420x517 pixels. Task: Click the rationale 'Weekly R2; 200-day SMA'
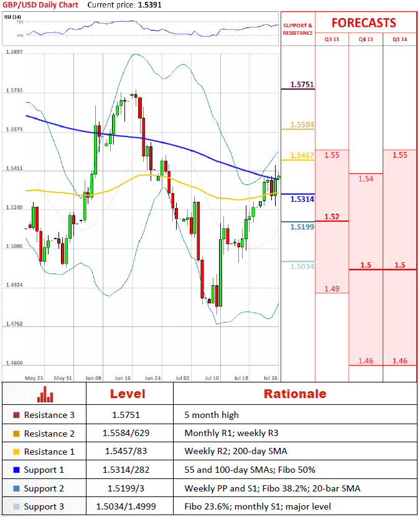click(236, 451)
